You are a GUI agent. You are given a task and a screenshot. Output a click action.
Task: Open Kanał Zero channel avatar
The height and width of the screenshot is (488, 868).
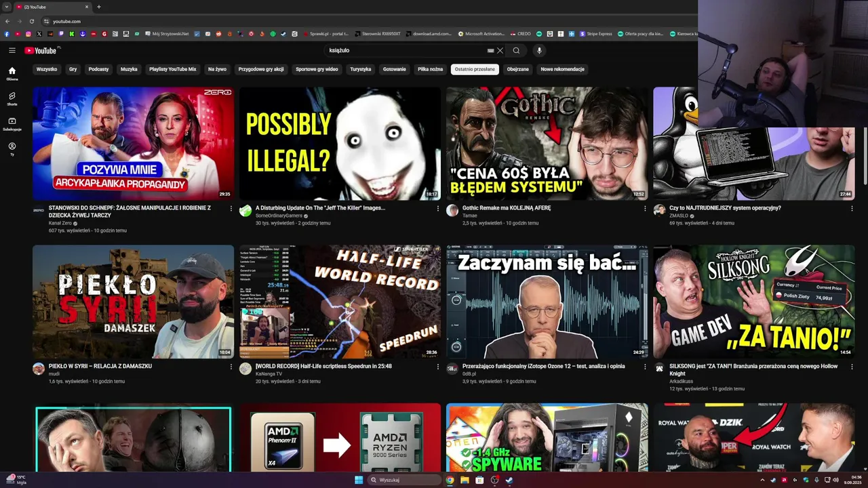[39, 211]
